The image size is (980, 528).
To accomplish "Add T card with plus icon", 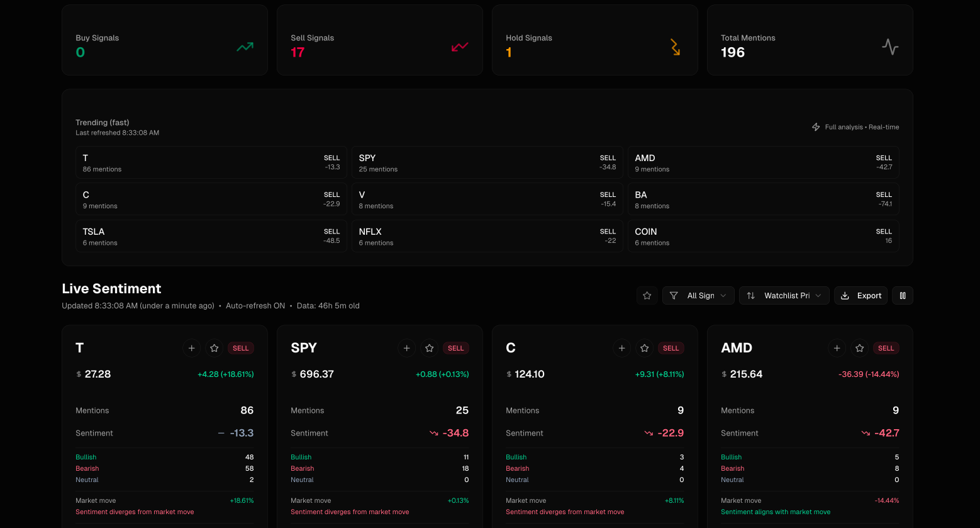I will click(192, 348).
